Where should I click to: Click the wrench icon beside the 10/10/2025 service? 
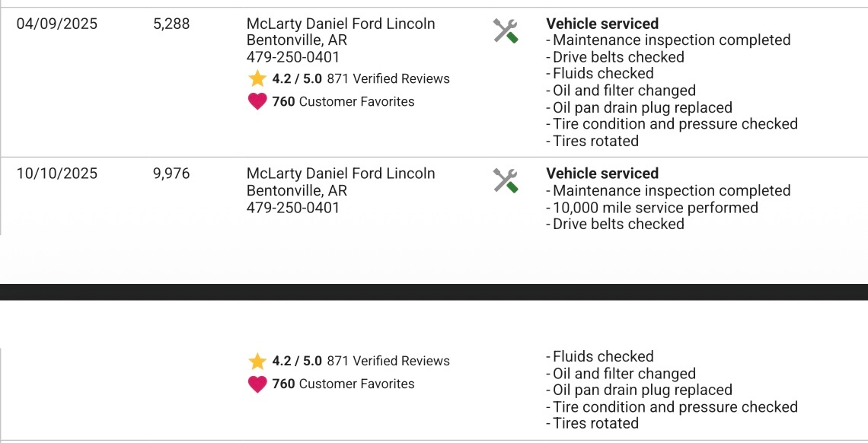pyautogui.click(x=506, y=181)
